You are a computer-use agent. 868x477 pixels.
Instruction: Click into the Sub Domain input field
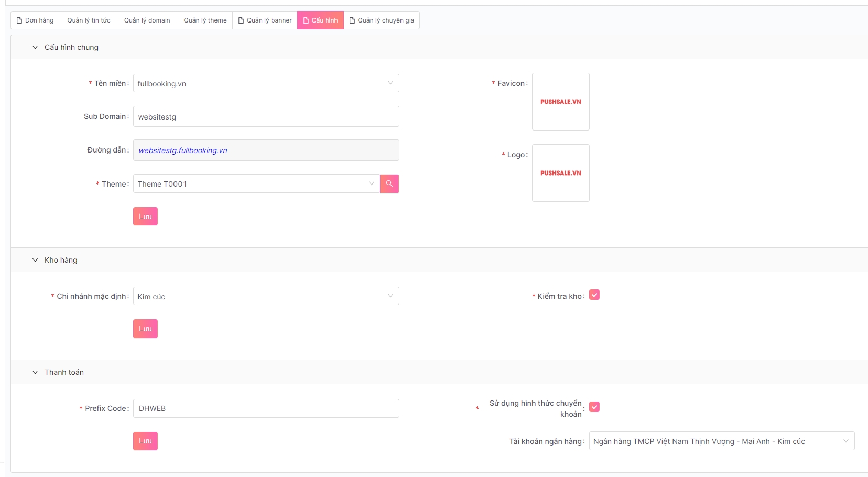coord(266,116)
